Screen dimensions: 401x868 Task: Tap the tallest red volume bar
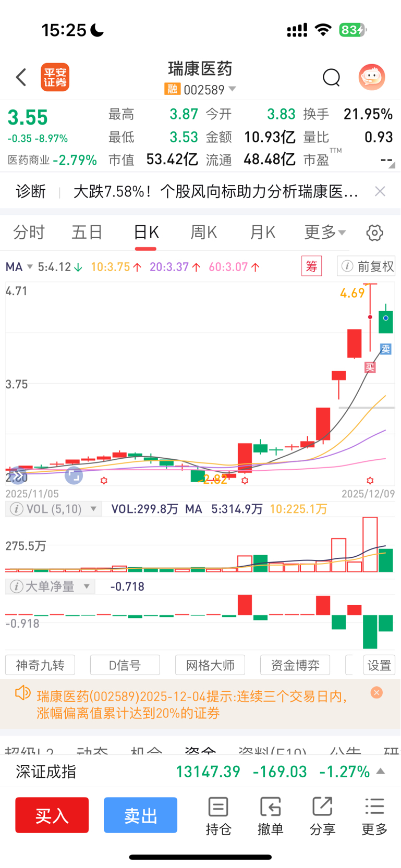(x=370, y=544)
